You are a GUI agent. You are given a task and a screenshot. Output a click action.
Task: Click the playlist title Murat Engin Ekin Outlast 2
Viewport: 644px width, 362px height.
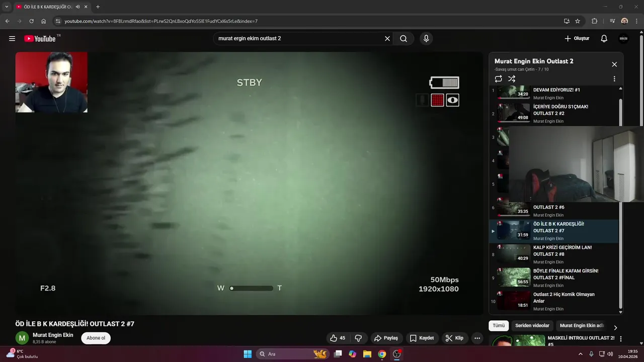tap(534, 61)
